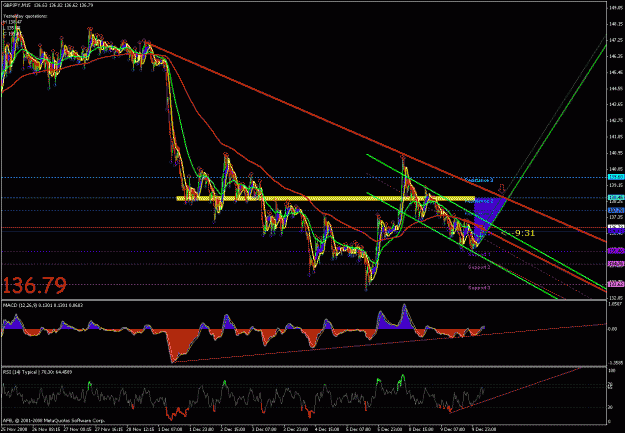The height and width of the screenshot is (433, 625).
Task: Click the purple Support 1 price tag on axis
Action: (615, 251)
